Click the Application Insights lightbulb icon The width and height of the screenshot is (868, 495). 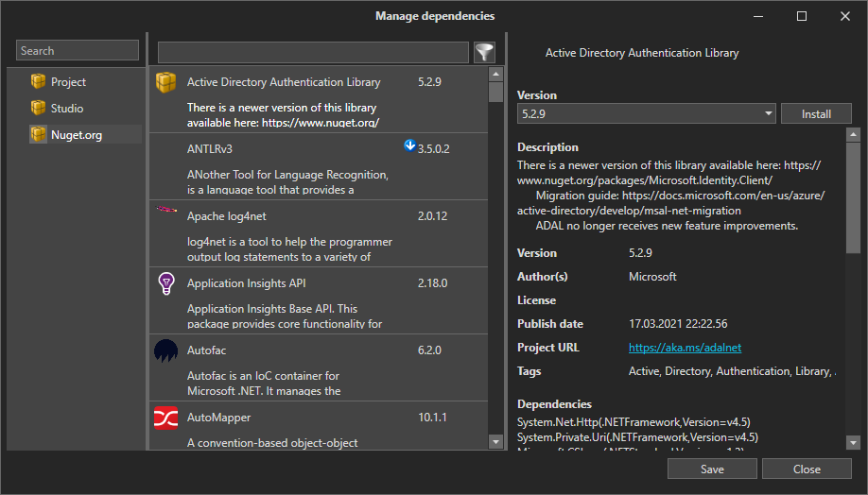click(166, 283)
